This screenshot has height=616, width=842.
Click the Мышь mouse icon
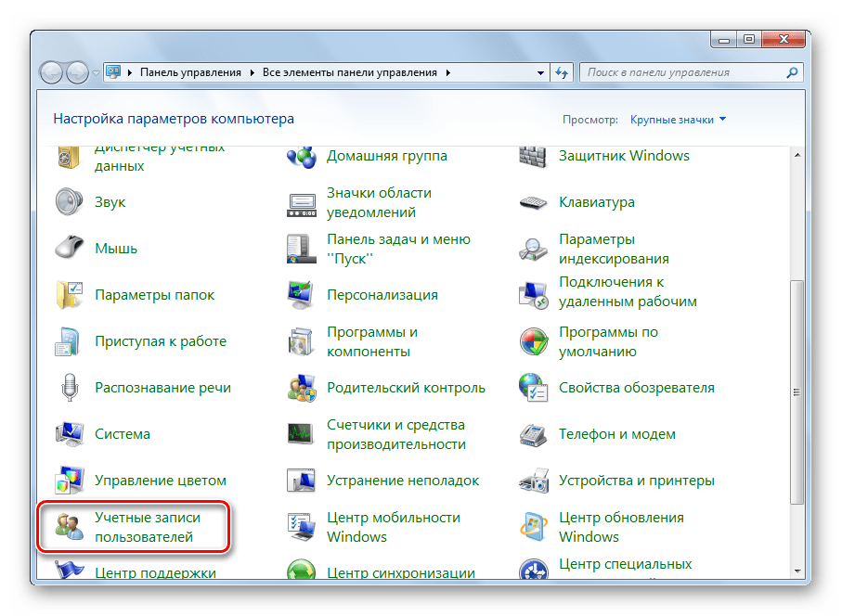point(70,249)
